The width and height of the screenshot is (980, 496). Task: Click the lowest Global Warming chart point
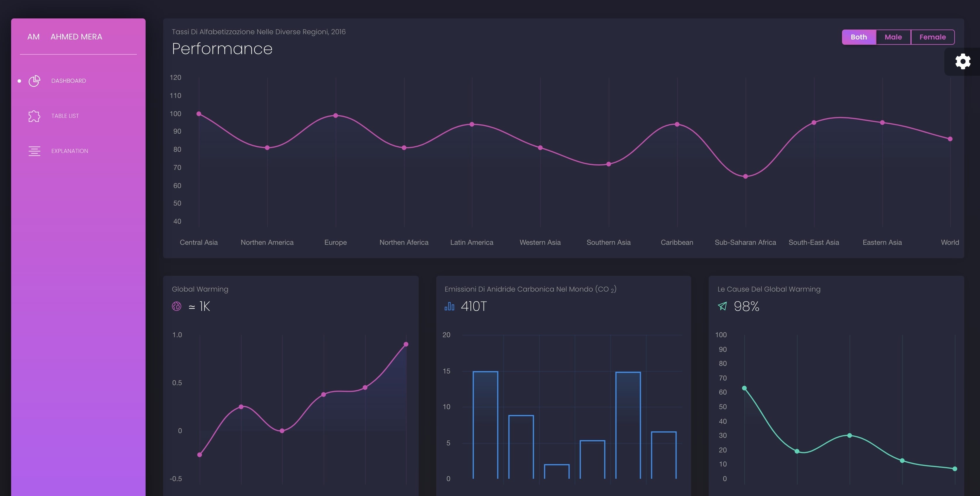click(x=200, y=454)
